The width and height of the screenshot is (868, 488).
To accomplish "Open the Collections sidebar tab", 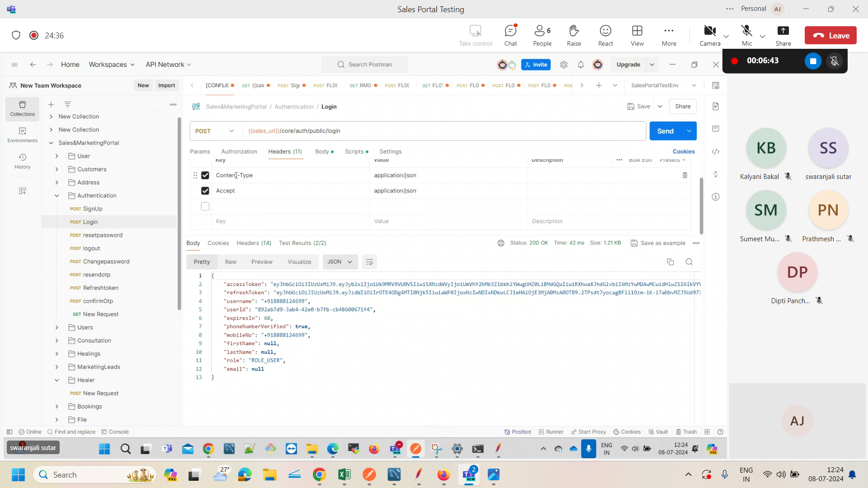I will pyautogui.click(x=22, y=109).
